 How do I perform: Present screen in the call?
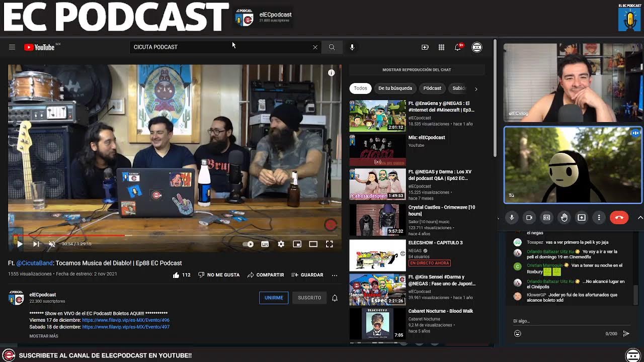click(x=582, y=217)
